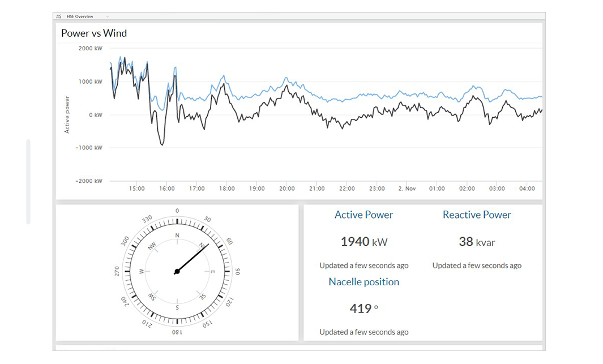Click the 38 kvar reactive power value
This screenshot has height=364, width=603.
477,242
